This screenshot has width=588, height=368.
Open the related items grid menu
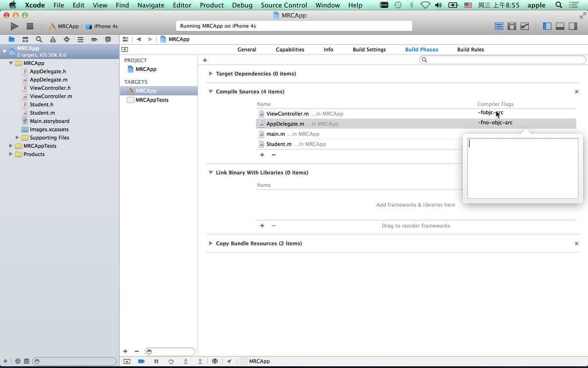[125, 39]
